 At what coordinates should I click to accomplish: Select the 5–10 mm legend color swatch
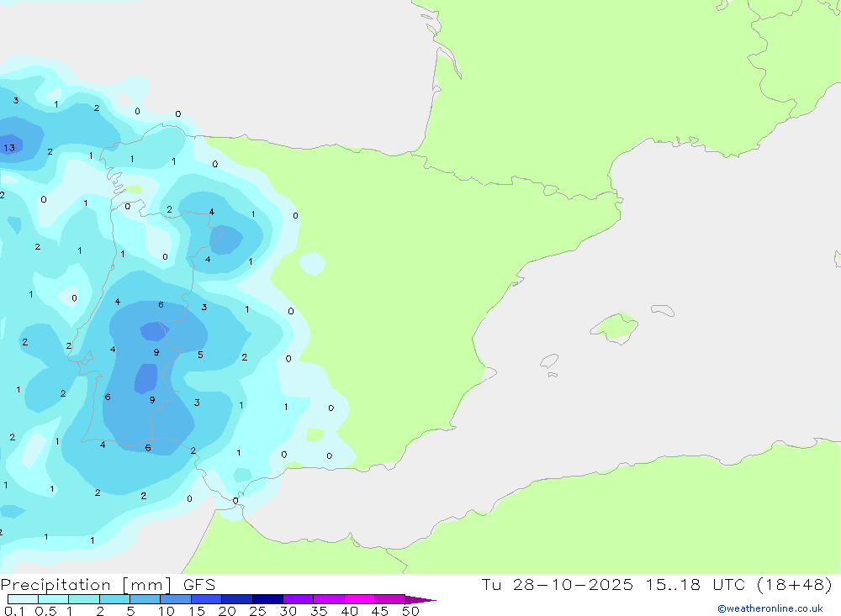pos(145,599)
